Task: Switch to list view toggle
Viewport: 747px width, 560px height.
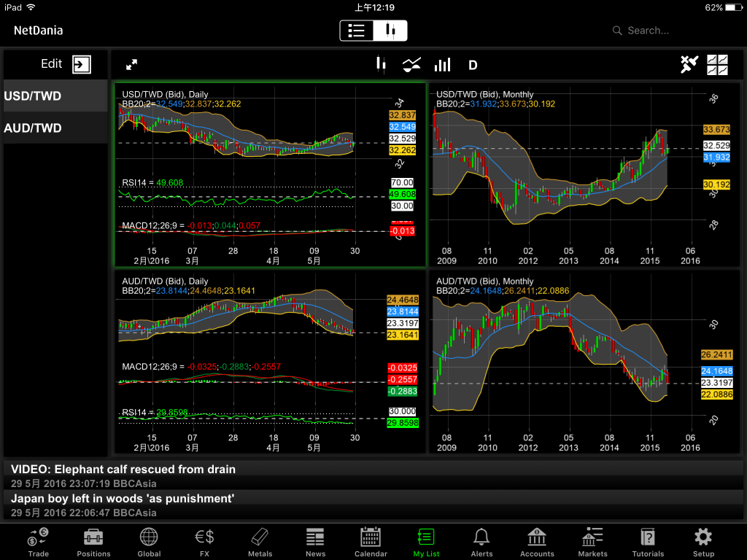Action: coord(357,31)
